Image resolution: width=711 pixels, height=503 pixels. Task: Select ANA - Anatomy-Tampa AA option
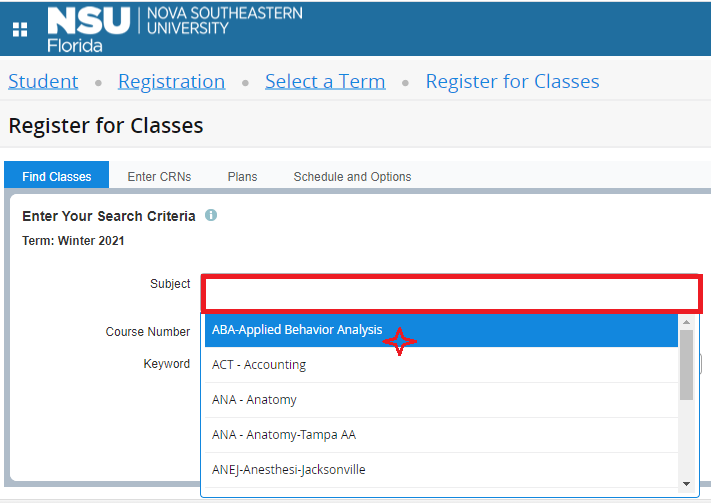[x=441, y=435]
